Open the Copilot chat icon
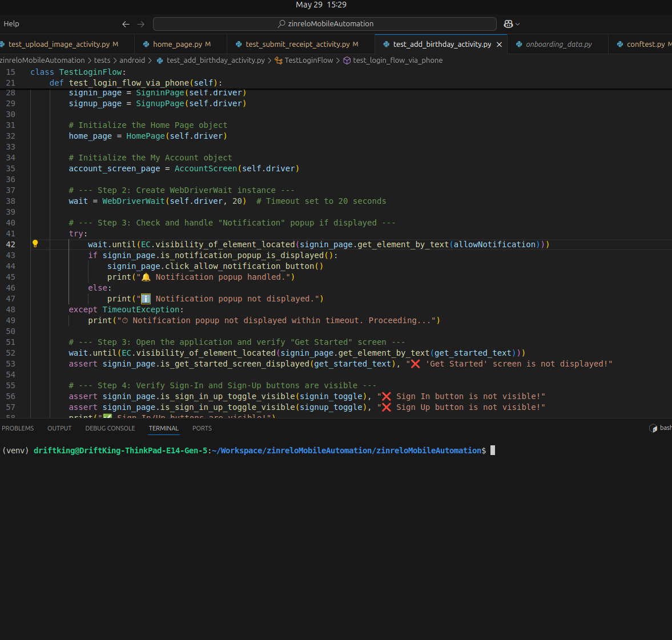 pyautogui.click(x=508, y=24)
